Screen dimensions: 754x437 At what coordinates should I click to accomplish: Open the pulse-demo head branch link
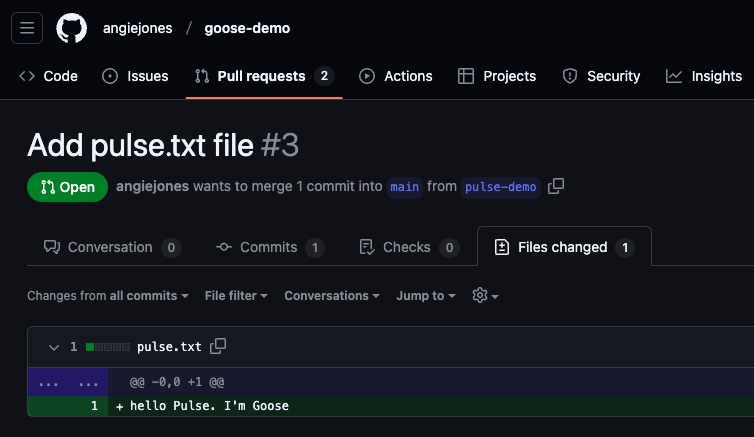(x=501, y=187)
